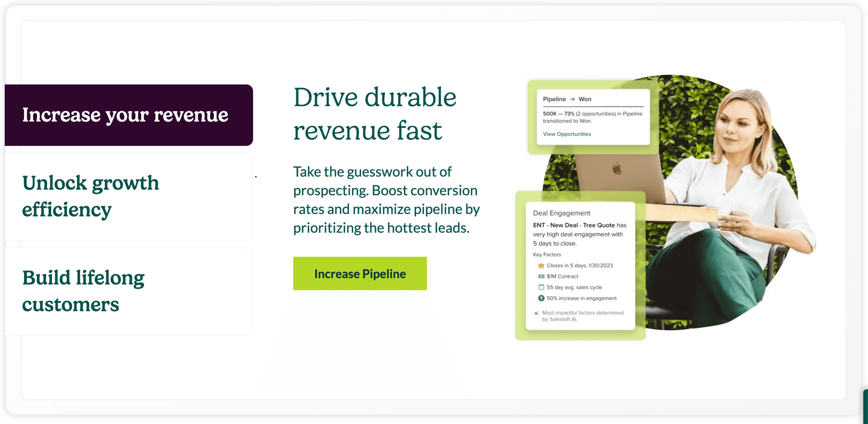868x424 pixels.
Task: Click the AI sparkle icon in Deal Engagement
Action: pos(536,313)
